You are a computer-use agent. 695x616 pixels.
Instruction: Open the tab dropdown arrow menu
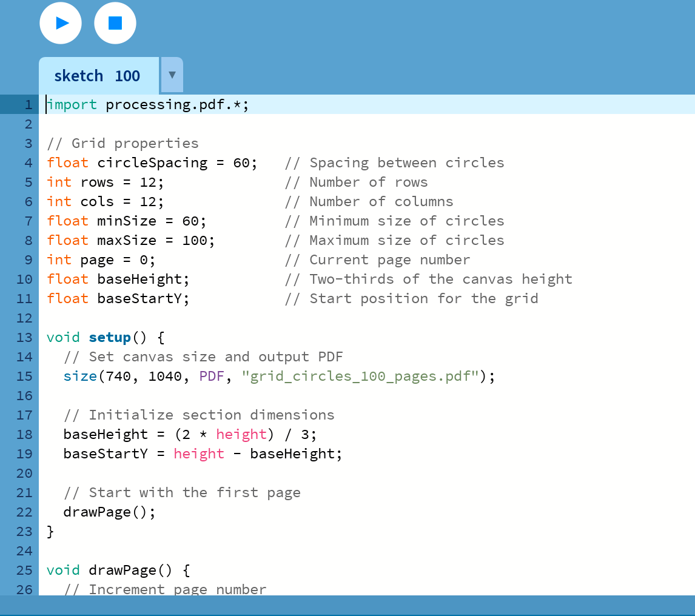(172, 75)
